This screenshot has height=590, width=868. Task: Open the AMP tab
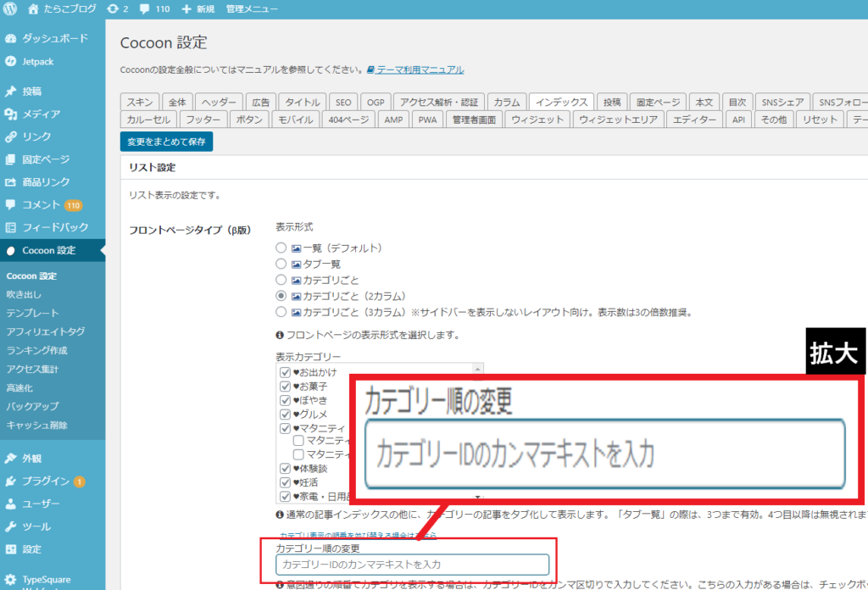(393, 120)
